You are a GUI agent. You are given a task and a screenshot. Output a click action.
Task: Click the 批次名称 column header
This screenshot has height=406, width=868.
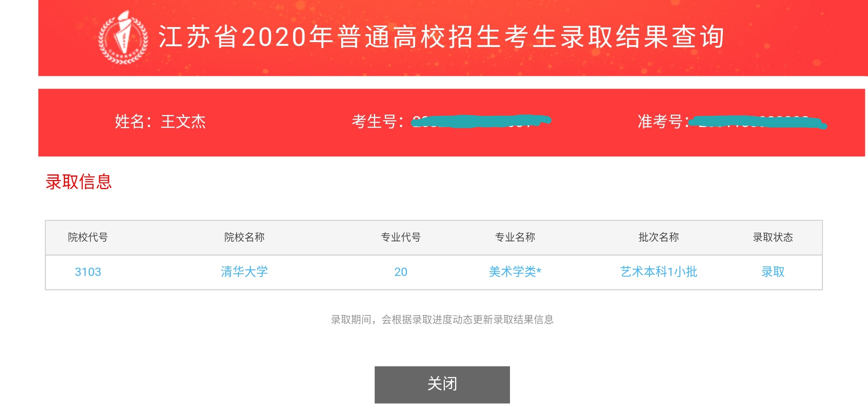click(x=659, y=237)
